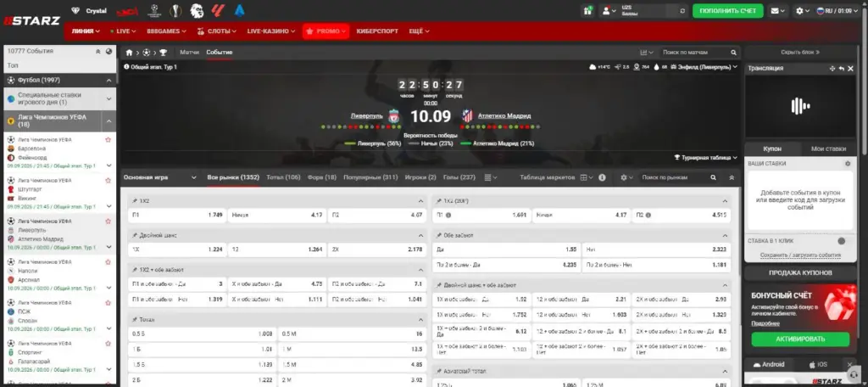The height and width of the screenshot is (387, 868).
Task: Favorite the Штутгарт – Викинг match star
Action: tap(108, 180)
